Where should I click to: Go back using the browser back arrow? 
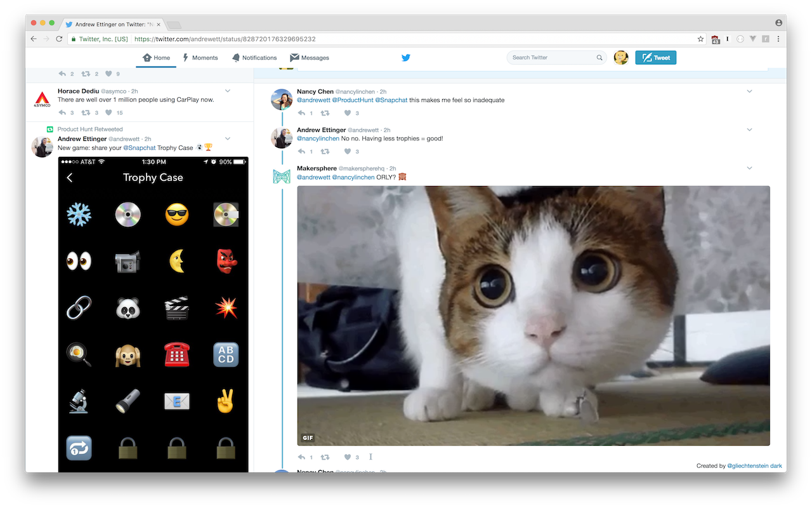pos(34,39)
